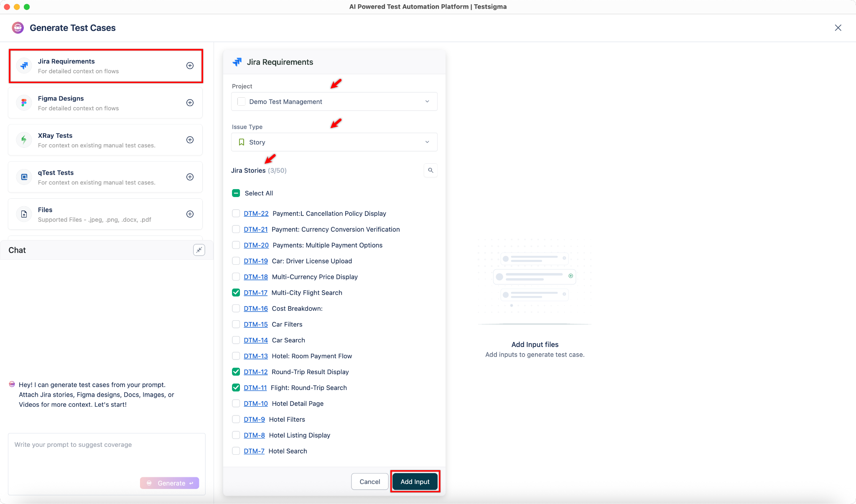Click the Chat panel heading
Image resolution: width=856 pixels, height=504 pixels.
click(x=17, y=250)
